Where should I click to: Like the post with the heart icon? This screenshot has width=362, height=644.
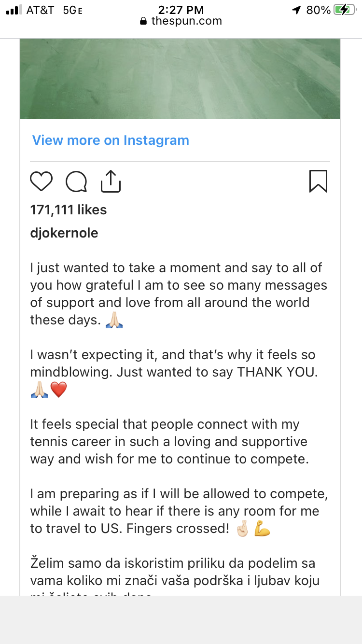(x=41, y=182)
